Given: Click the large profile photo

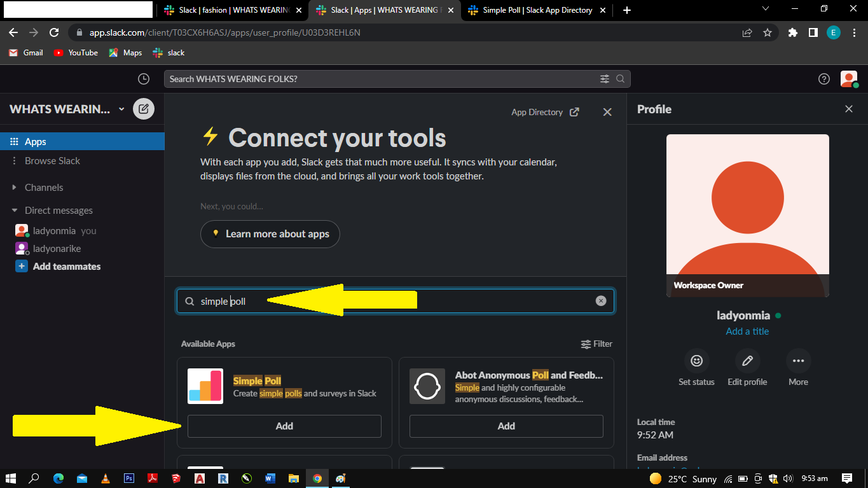Looking at the screenshot, I should click(748, 216).
